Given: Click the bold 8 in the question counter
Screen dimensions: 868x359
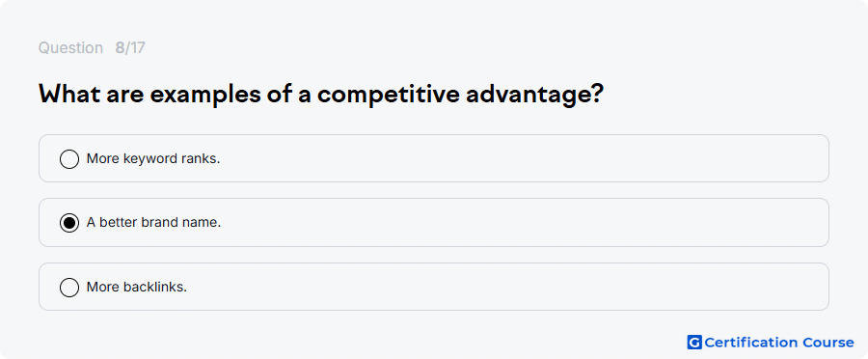Looking at the screenshot, I should tap(120, 48).
